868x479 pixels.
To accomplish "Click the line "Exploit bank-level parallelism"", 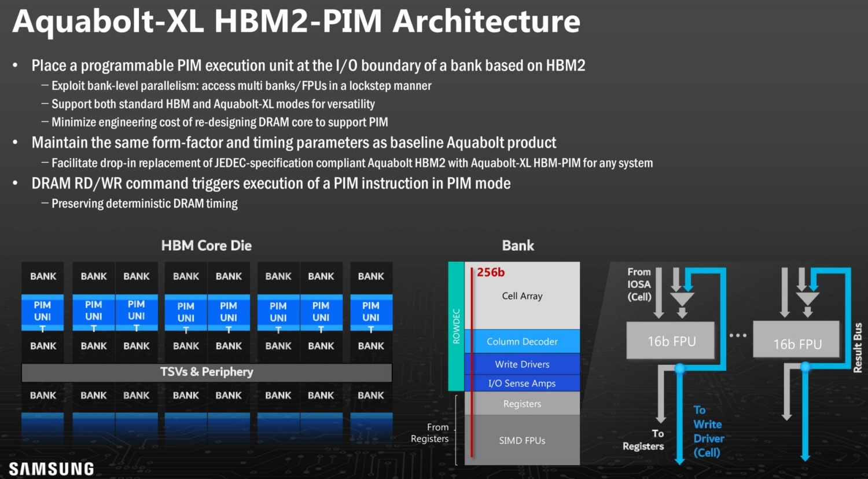I will (x=241, y=86).
